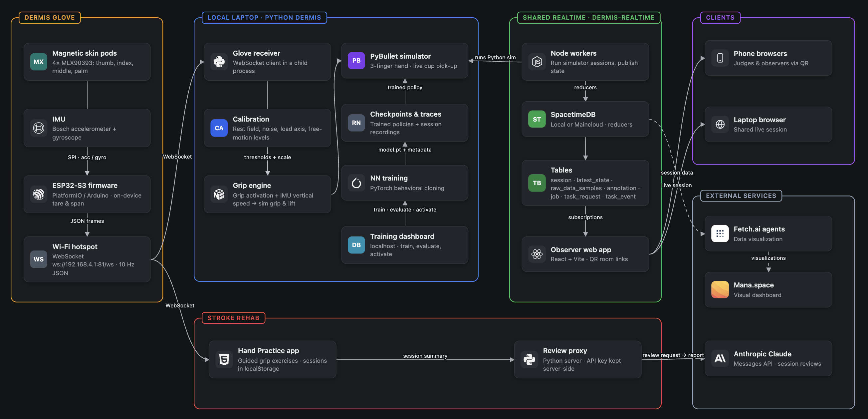Image resolution: width=868 pixels, height=419 pixels.
Task: Select the DERMIS GLOVE group label
Action: click(50, 18)
